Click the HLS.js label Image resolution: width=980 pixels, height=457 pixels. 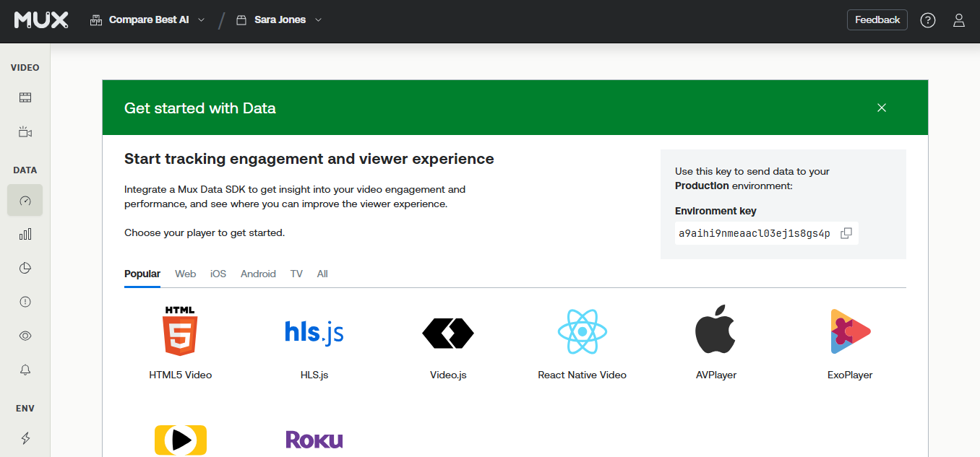314,375
